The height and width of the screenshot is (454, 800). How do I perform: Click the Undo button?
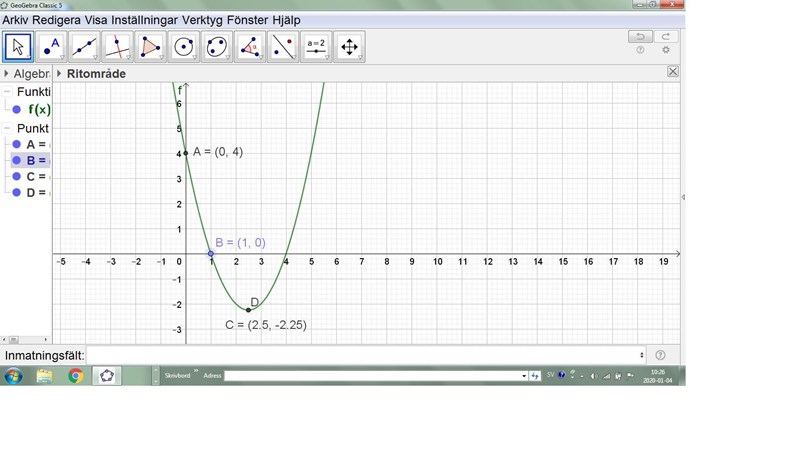click(x=640, y=37)
